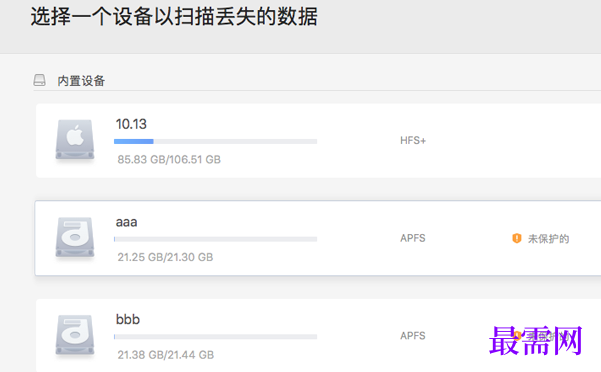Click the 10.13 storage usage bar
The image size is (601, 372).
tap(215, 141)
